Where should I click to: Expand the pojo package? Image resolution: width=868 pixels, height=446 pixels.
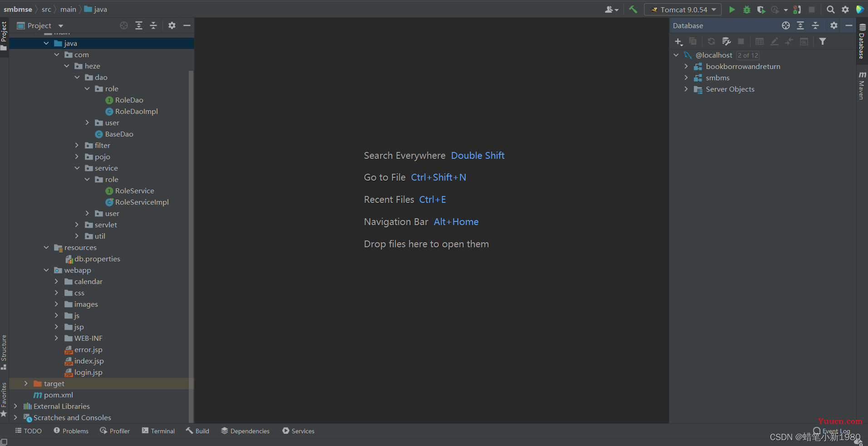coord(77,157)
